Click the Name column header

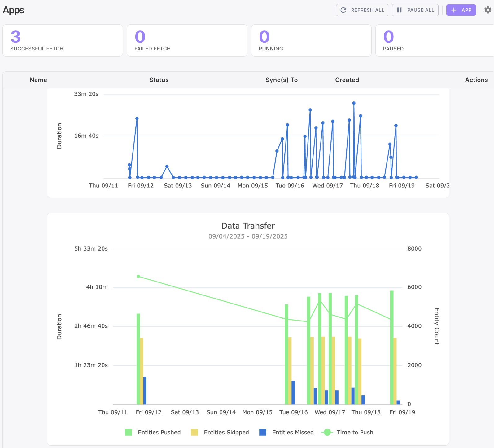[38, 80]
